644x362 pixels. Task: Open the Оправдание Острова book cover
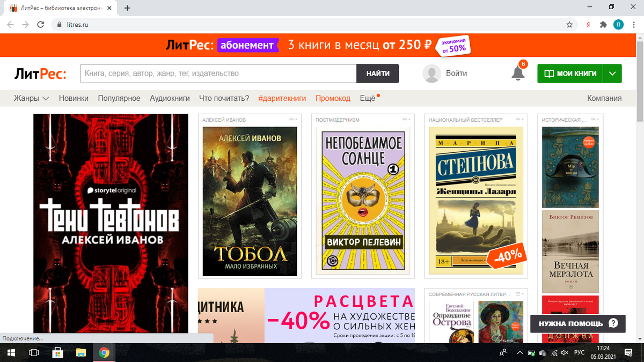[x=451, y=322]
